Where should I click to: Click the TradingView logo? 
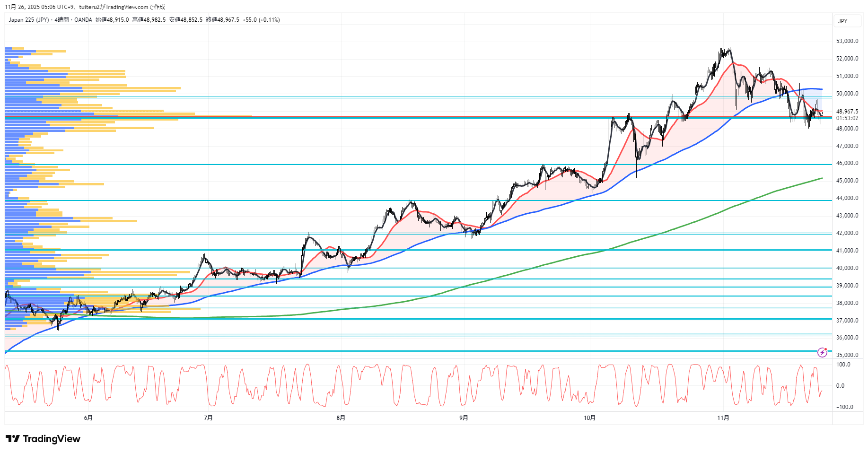[x=43, y=439]
